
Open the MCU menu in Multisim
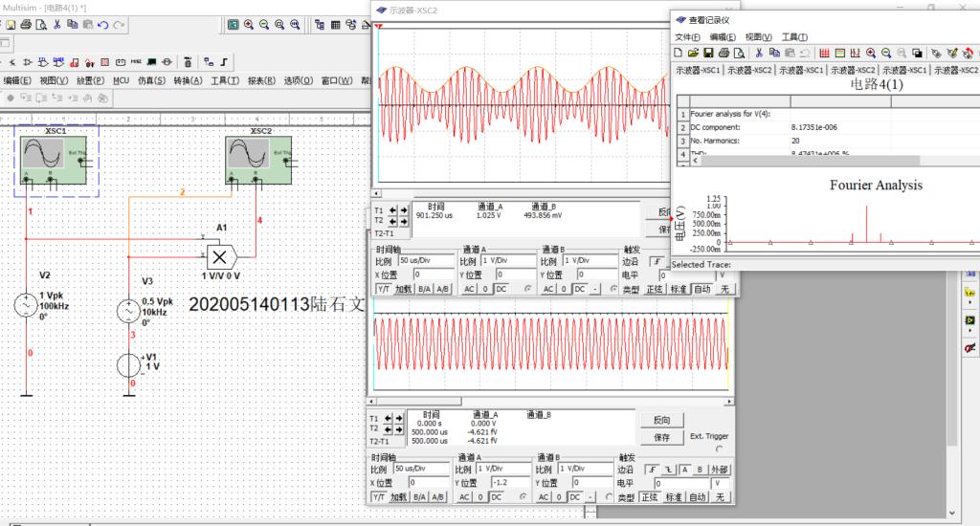(x=121, y=80)
